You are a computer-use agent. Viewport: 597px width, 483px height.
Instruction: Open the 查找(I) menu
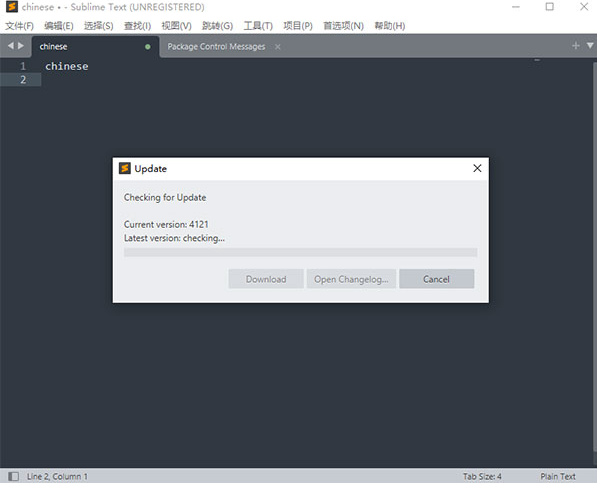[x=137, y=26]
